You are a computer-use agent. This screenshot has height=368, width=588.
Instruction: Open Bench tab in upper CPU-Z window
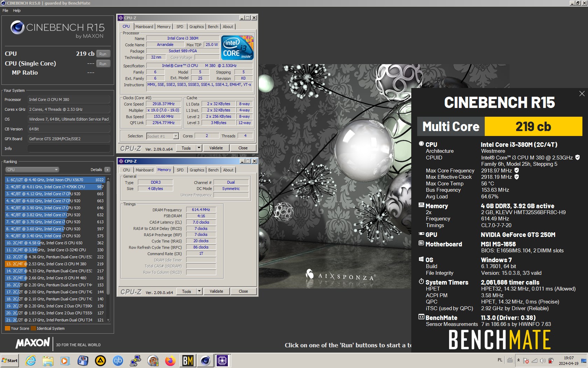(213, 27)
